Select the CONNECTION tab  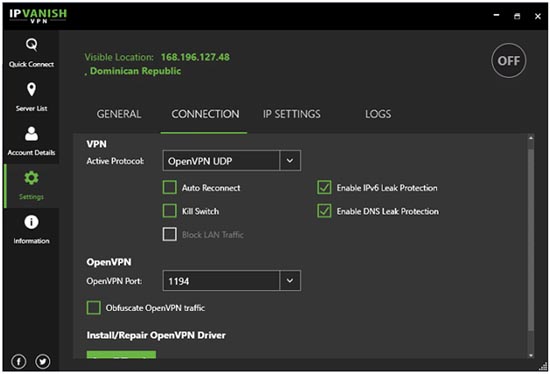(205, 114)
